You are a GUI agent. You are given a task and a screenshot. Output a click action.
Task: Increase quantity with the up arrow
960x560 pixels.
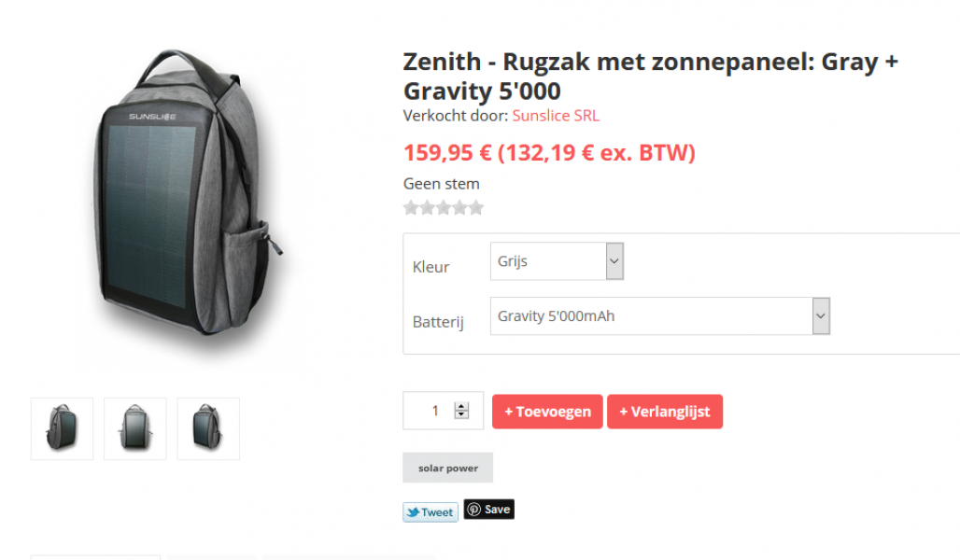pos(461,406)
